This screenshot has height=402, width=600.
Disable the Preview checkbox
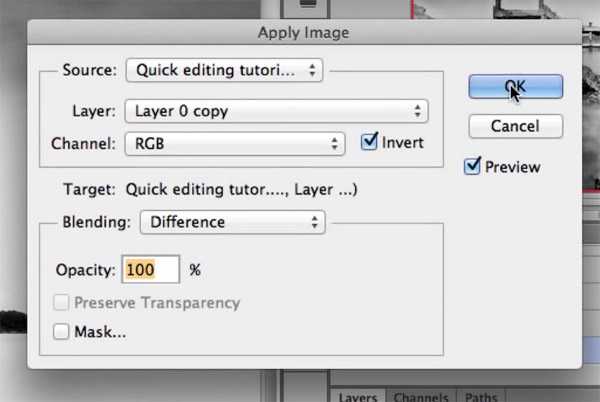point(473,167)
